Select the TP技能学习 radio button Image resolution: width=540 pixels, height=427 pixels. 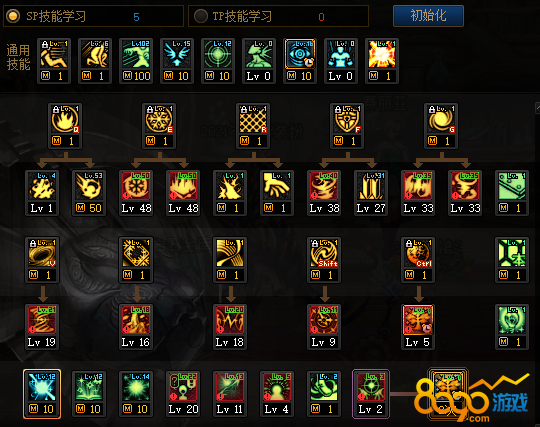coord(201,16)
